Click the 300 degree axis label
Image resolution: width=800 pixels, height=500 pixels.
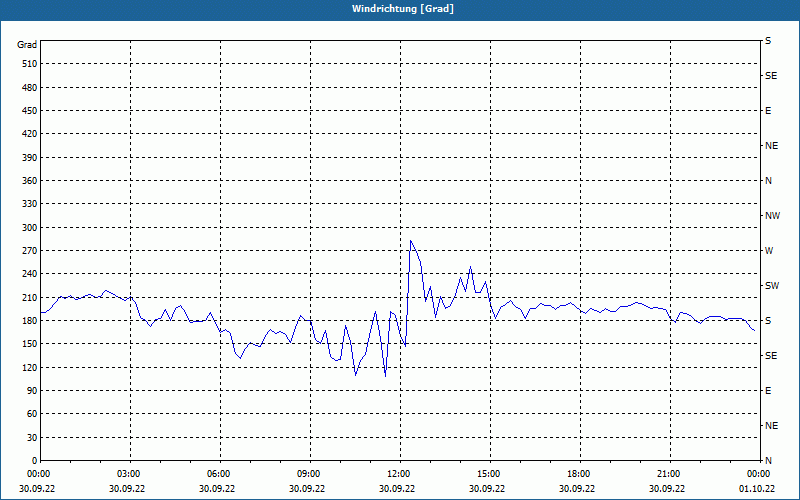pos(30,228)
